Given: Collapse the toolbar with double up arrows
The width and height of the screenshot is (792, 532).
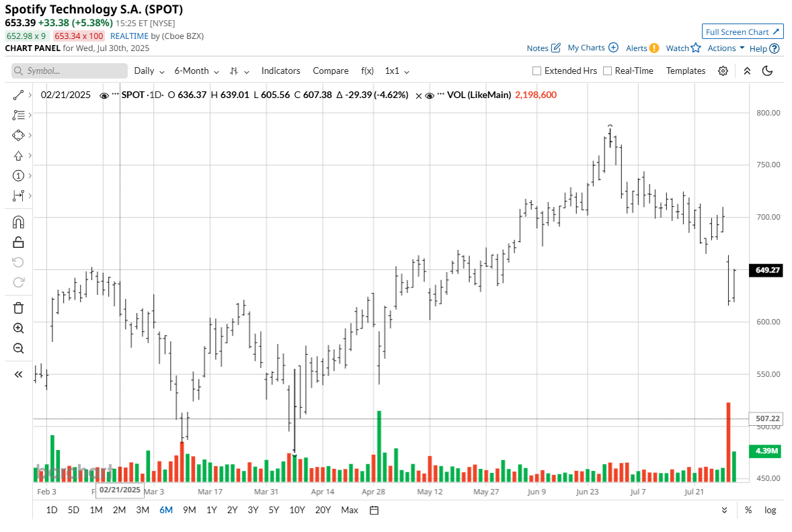Looking at the screenshot, I should pyautogui.click(x=747, y=71).
